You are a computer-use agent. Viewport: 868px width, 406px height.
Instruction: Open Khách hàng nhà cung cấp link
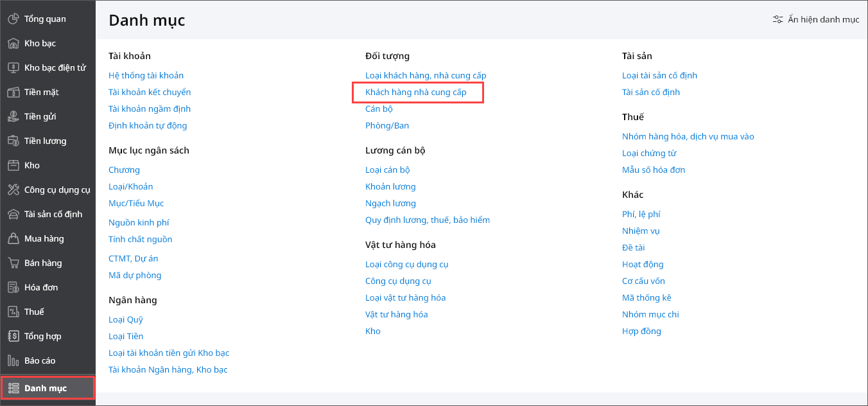pos(415,93)
